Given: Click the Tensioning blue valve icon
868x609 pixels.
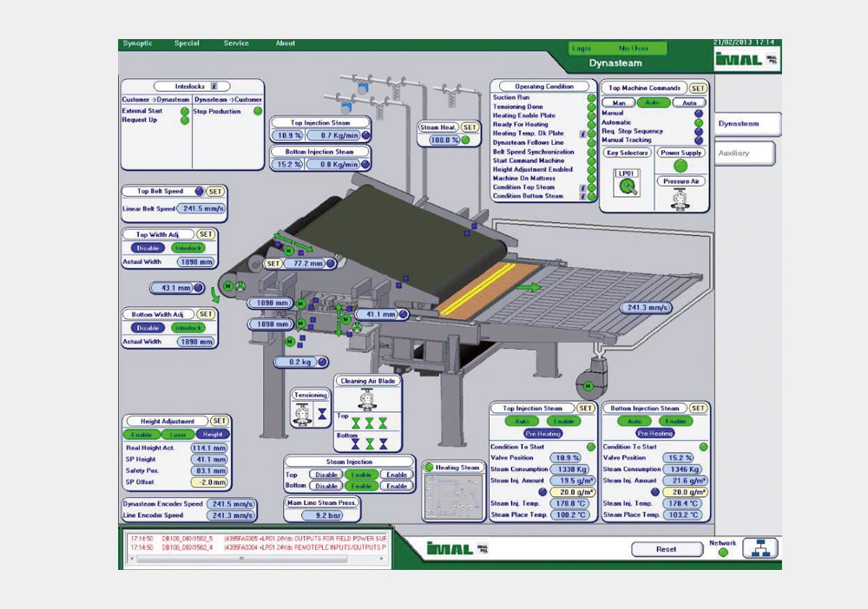Looking at the screenshot, I should point(322,413).
